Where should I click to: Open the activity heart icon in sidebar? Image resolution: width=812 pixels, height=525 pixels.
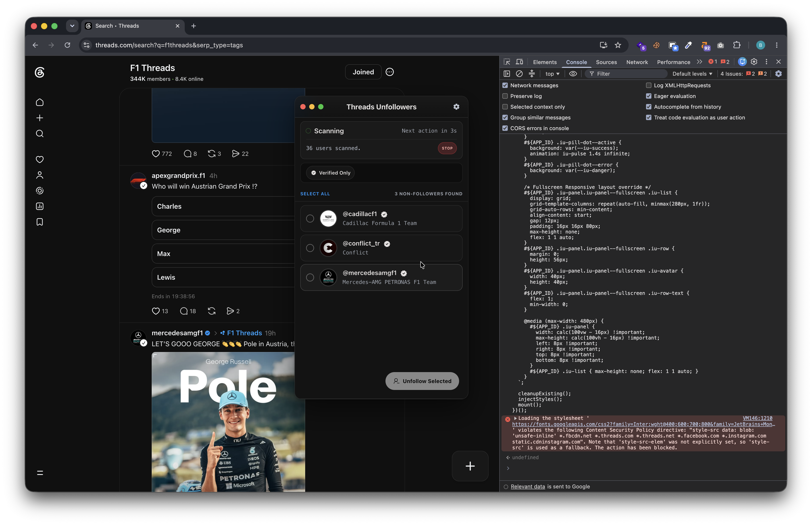click(39, 159)
